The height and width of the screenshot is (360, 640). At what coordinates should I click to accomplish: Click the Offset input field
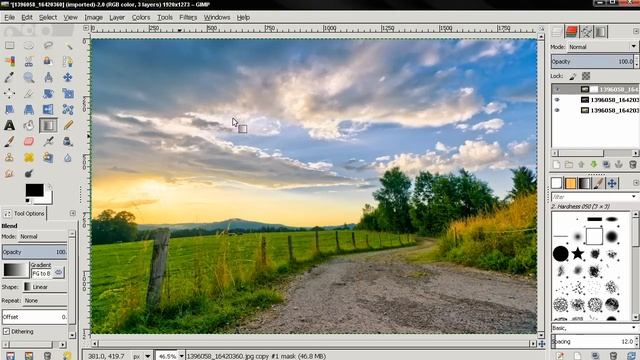point(34,317)
